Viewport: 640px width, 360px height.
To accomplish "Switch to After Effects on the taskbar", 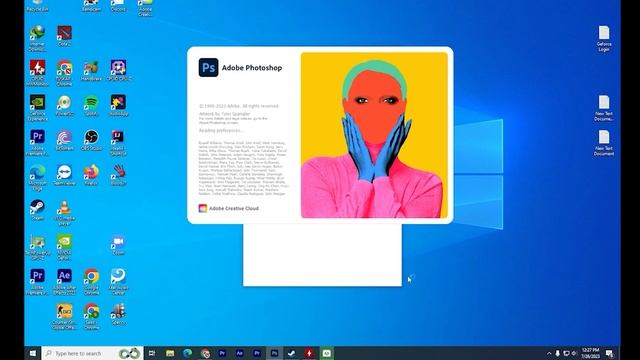I will (240, 353).
